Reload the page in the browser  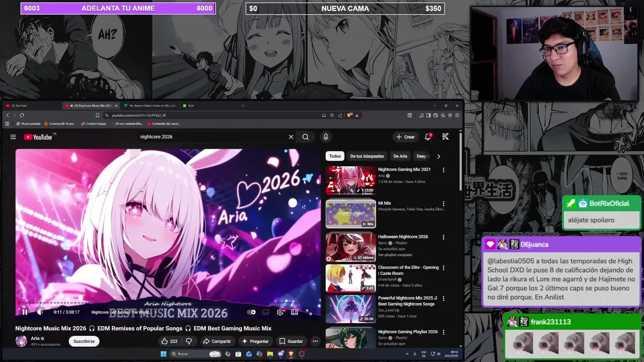click(x=22, y=115)
